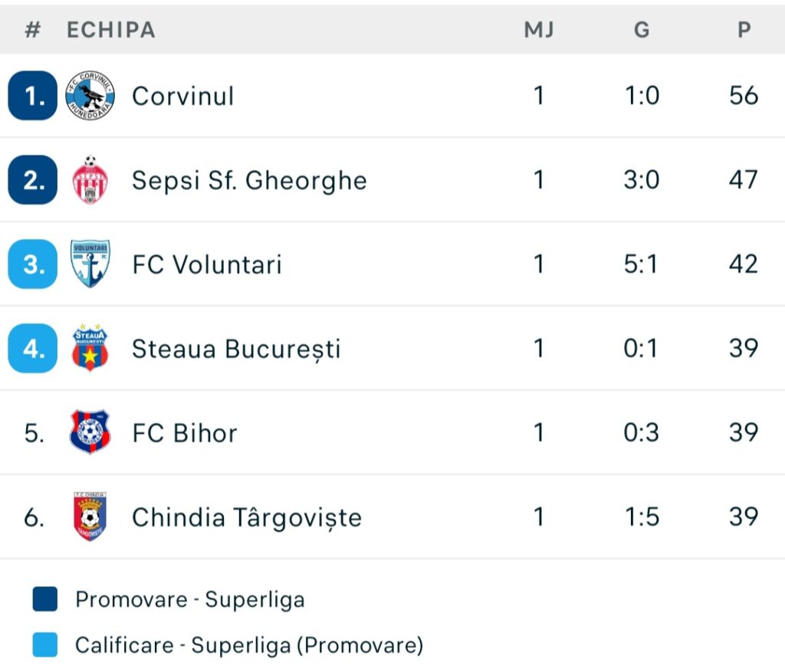Click the dark blue position 1 badge

(32, 96)
